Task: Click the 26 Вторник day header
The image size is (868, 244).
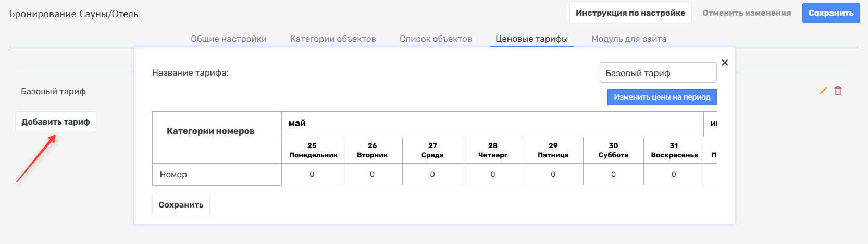Action: (x=372, y=150)
